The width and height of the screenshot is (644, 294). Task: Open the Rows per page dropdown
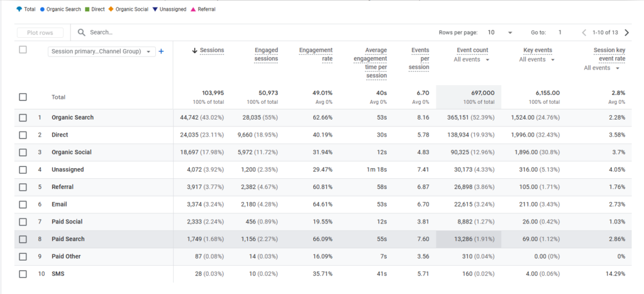pyautogui.click(x=500, y=32)
